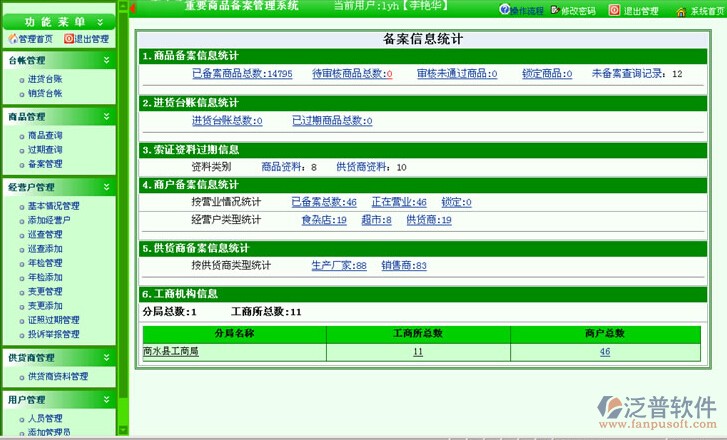727x440 pixels.
Task: Click the 商水县工商局 link in table
Action: pos(171,352)
